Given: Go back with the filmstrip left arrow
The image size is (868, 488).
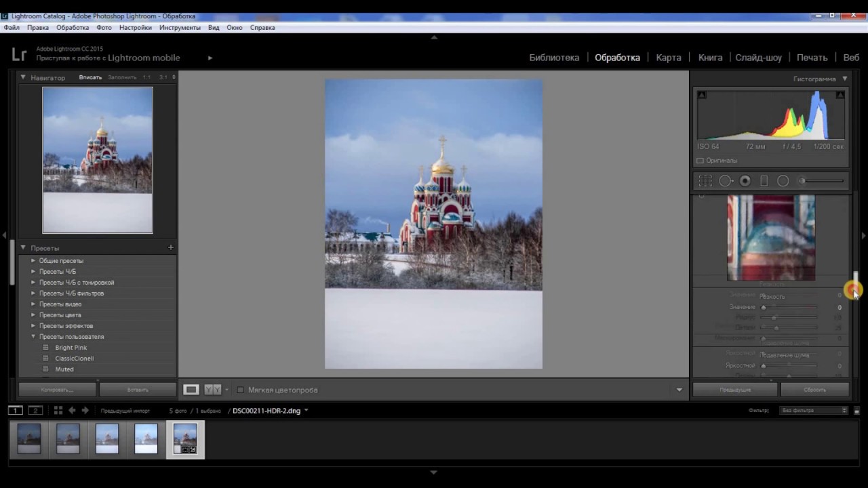Looking at the screenshot, I should 72,410.
